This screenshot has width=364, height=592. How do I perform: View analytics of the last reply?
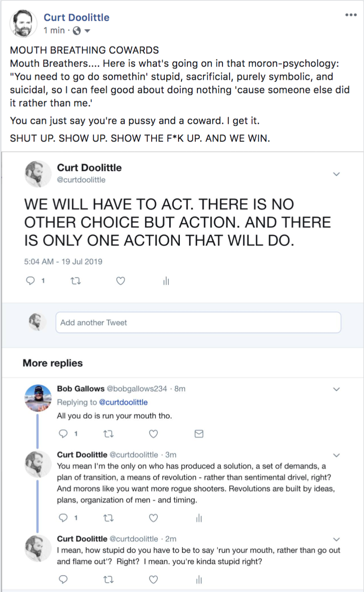199,579
